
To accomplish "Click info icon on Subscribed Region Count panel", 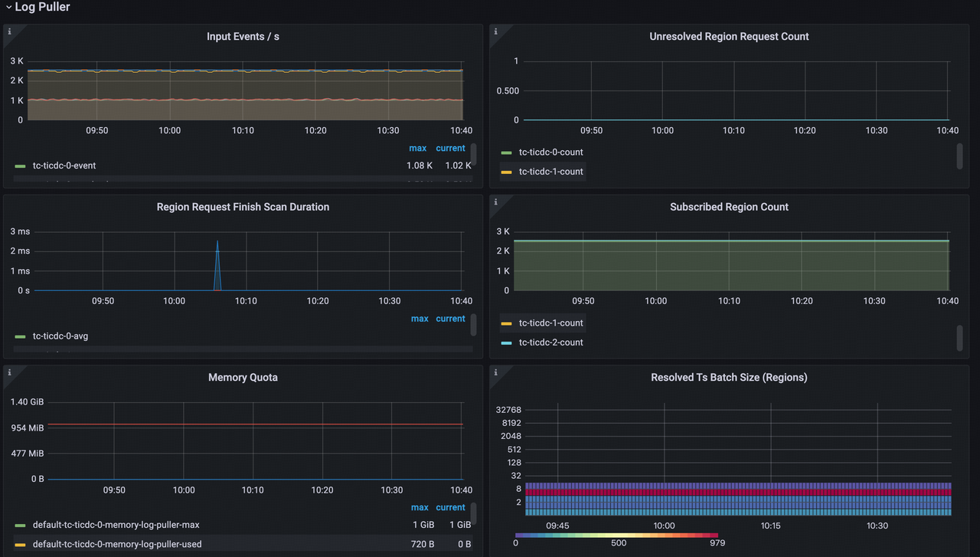I will click(495, 202).
